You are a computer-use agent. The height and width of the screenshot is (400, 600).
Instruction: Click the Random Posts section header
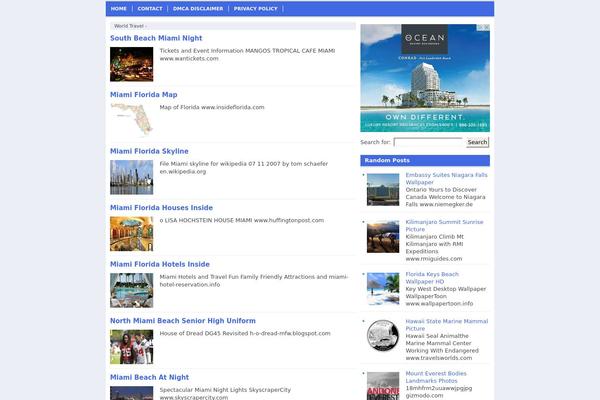[425, 160]
